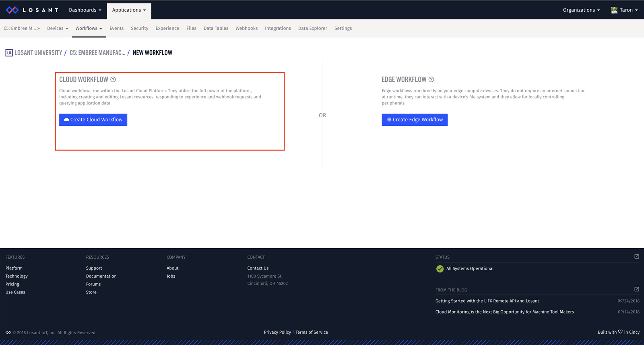
Task: Open the Webhooks tab
Action: click(x=246, y=28)
